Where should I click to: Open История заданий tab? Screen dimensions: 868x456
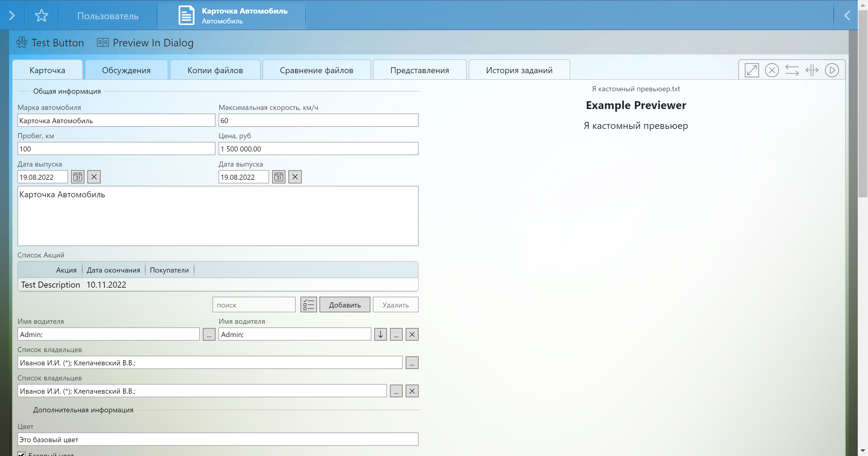point(519,70)
